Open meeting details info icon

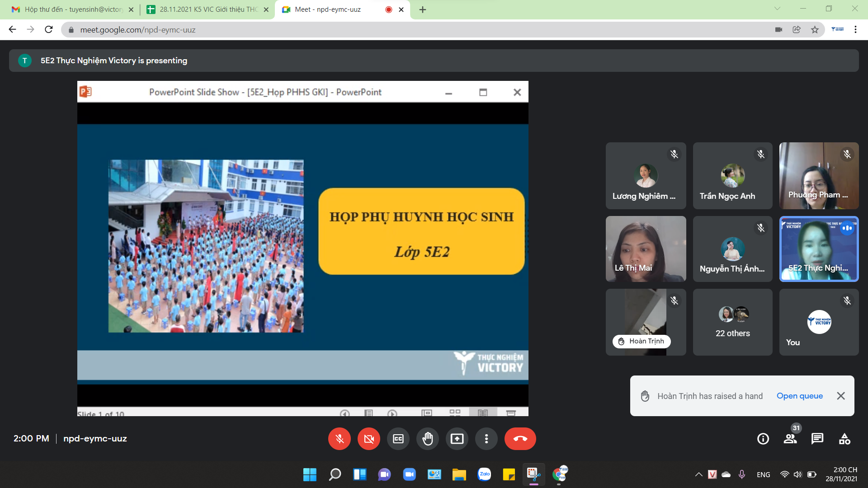(x=763, y=438)
